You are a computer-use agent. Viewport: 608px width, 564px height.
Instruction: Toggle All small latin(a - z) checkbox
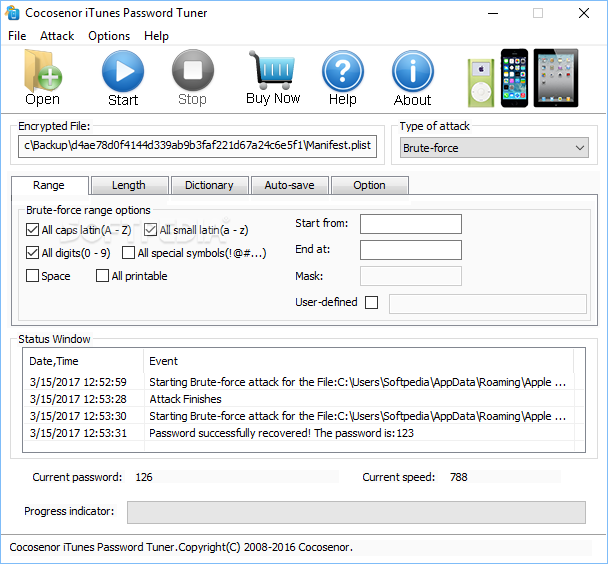click(x=150, y=230)
